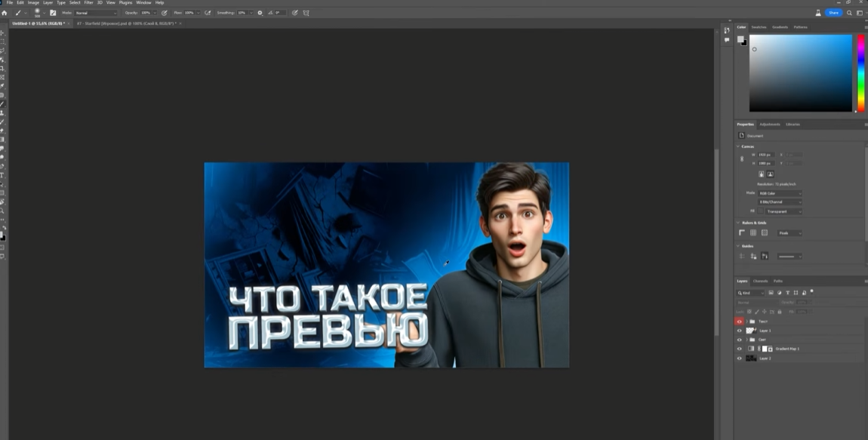Screen dimensions: 868x440
Task: Open the Image menu
Action: point(33,3)
